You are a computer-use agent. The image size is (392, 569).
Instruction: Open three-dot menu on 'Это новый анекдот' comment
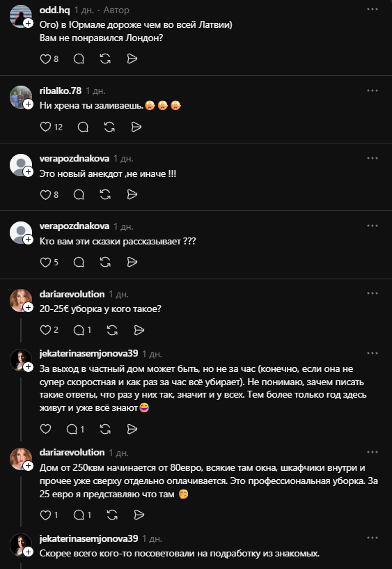point(373,158)
